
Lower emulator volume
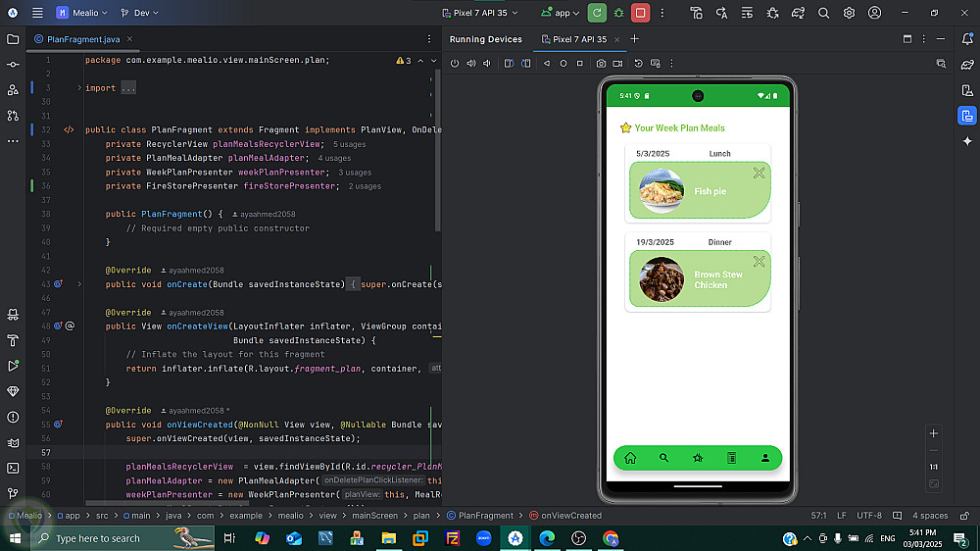(487, 63)
